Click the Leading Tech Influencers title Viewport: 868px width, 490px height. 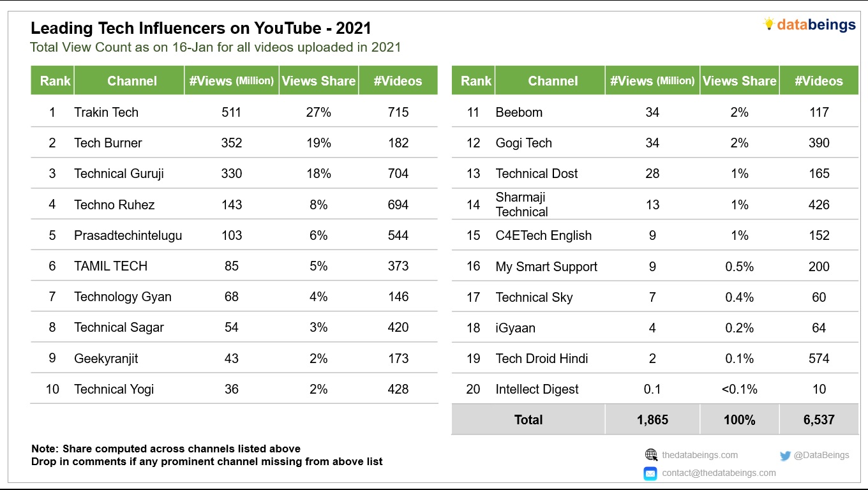tap(201, 28)
